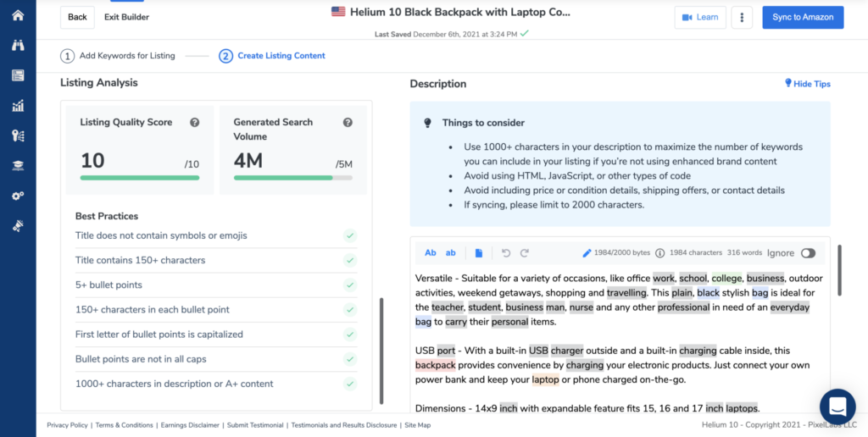Screen dimensions: 868x437
Task: Open the Home icon in sidebar
Action: pos(18,15)
